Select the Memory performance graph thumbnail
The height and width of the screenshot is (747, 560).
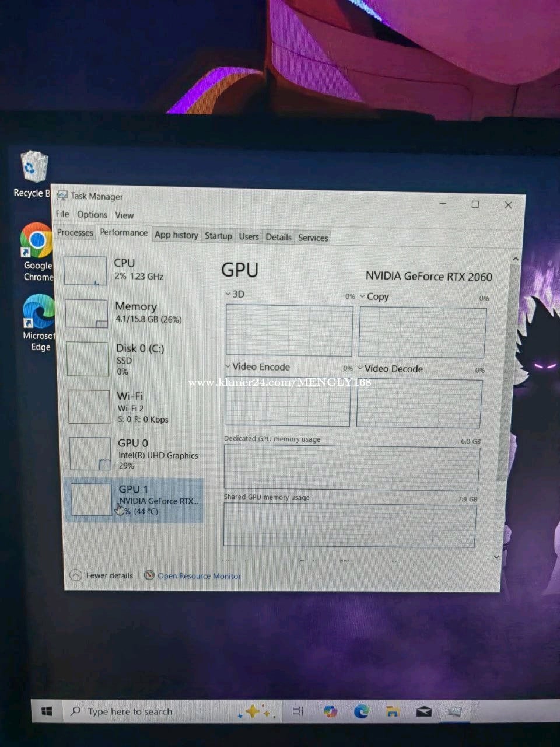click(x=86, y=313)
